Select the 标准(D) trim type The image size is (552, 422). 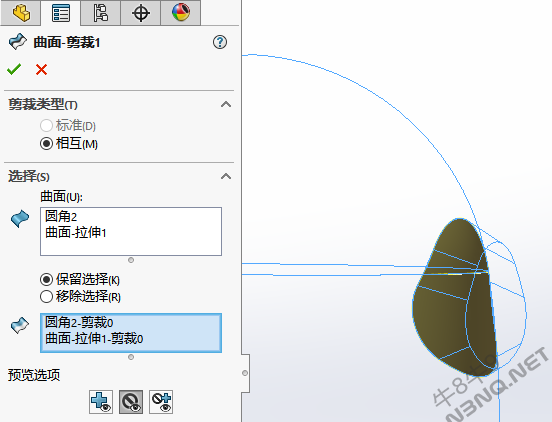click(68, 125)
